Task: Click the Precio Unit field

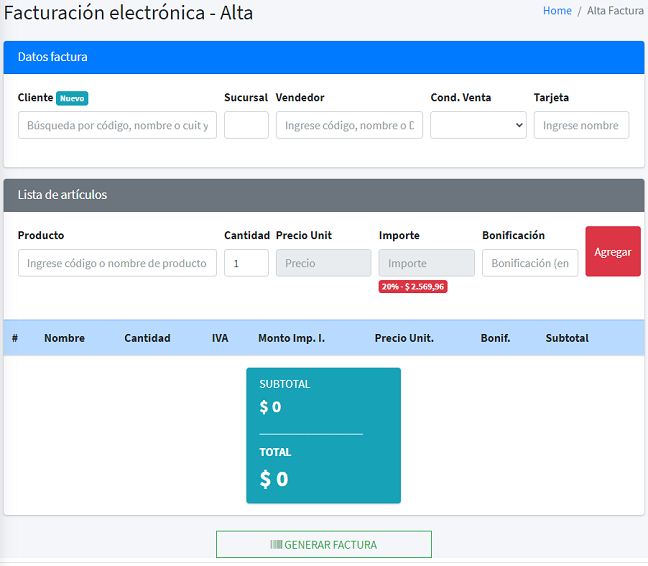Action: tap(323, 263)
